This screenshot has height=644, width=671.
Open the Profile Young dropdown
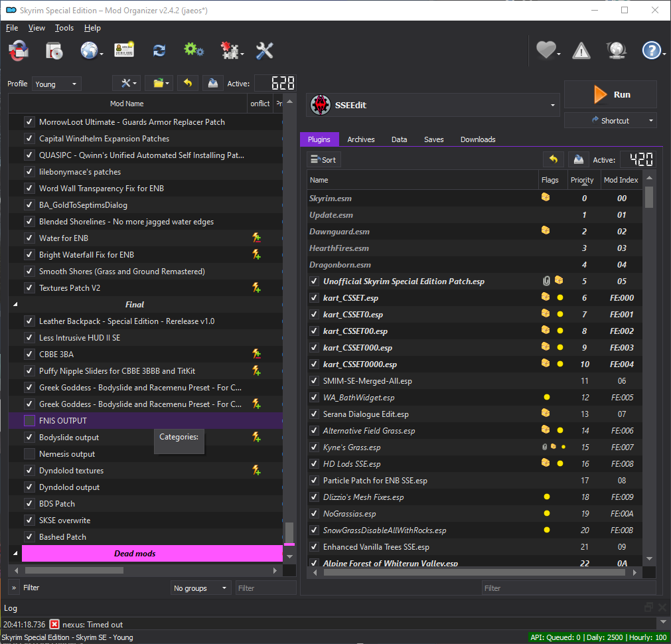(x=56, y=84)
